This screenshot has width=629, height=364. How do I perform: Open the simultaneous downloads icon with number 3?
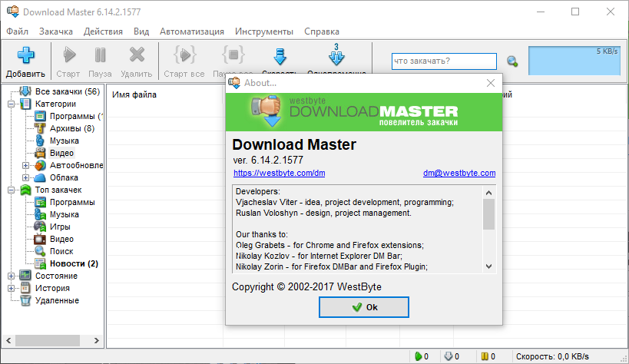[x=336, y=55]
